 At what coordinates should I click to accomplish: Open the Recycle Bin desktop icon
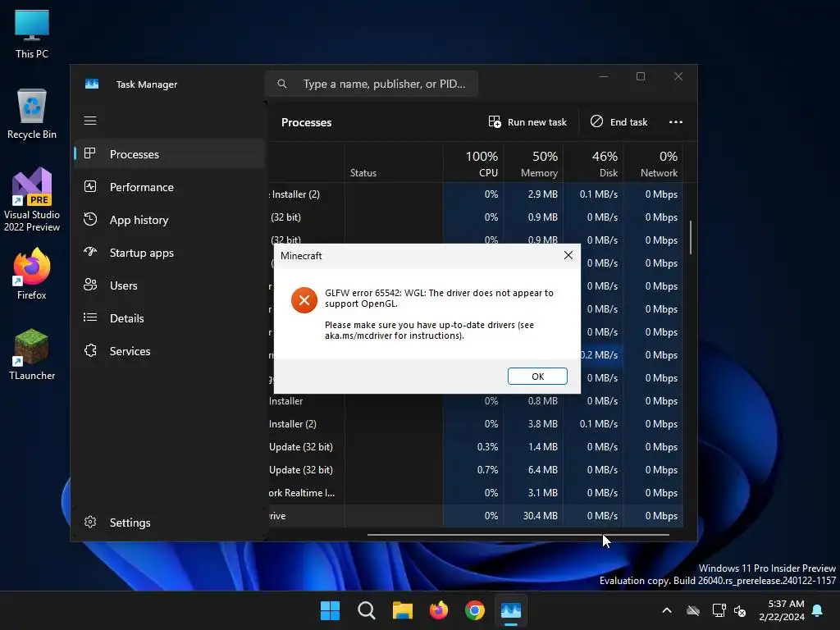32,114
